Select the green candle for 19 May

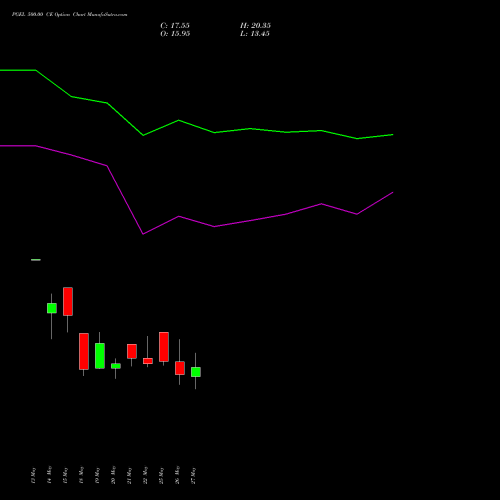click(x=100, y=356)
